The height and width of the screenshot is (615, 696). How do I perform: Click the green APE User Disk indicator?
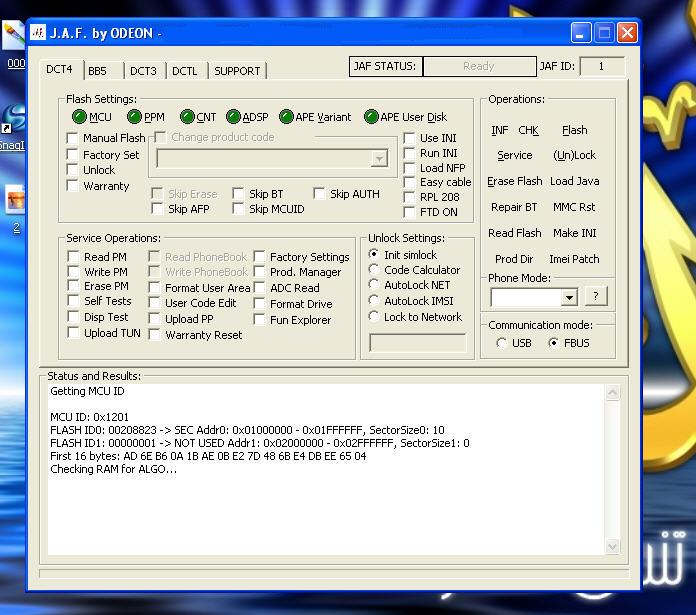(x=371, y=117)
